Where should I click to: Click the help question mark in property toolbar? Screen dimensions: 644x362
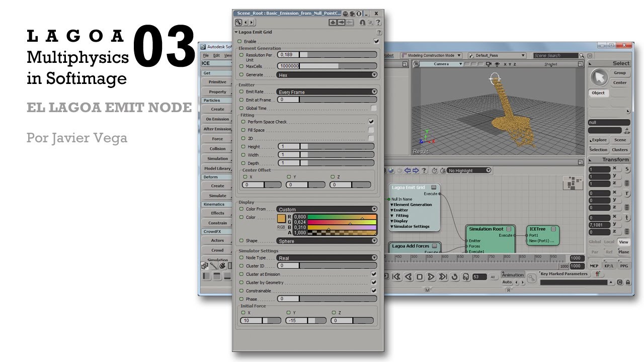[x=377, y=23]
